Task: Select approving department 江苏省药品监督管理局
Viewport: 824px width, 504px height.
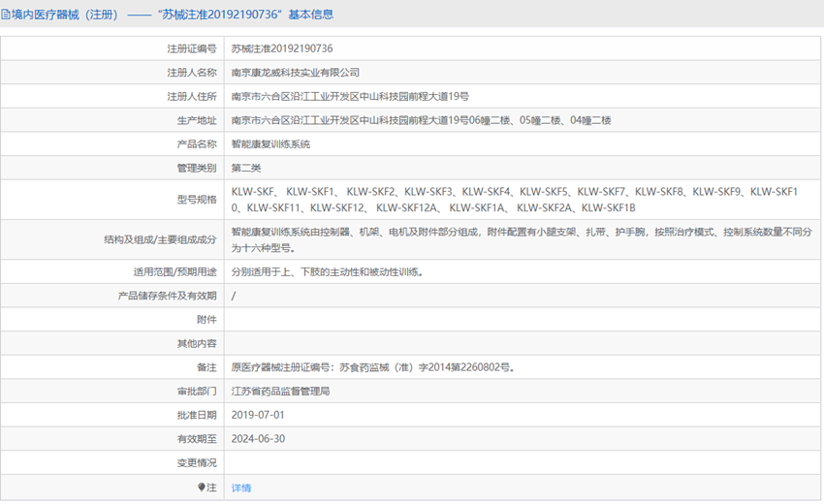Action: tap(280, 391)
